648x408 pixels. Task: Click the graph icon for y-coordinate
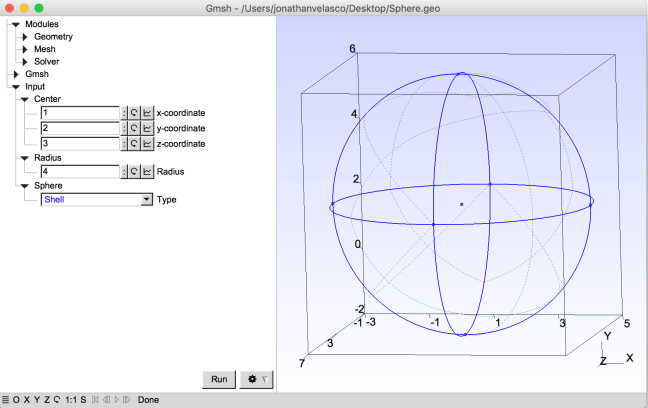click(147, 129)
